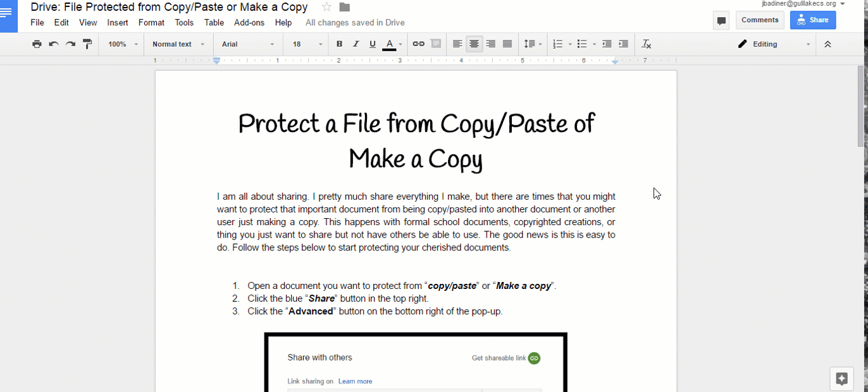Screen dimensions: 868x392
Task: Open the jbadiner account dropdown
Action: (x=804, y=4)
